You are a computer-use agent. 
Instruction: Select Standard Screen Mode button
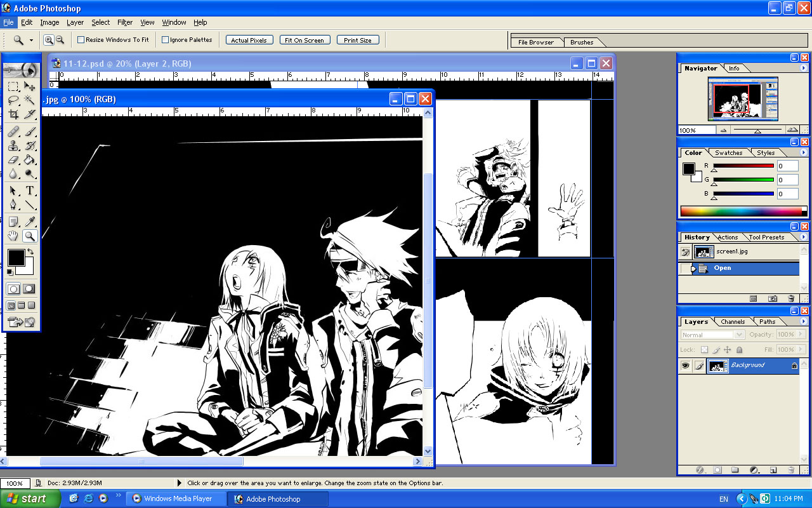[x=11, y=305]
